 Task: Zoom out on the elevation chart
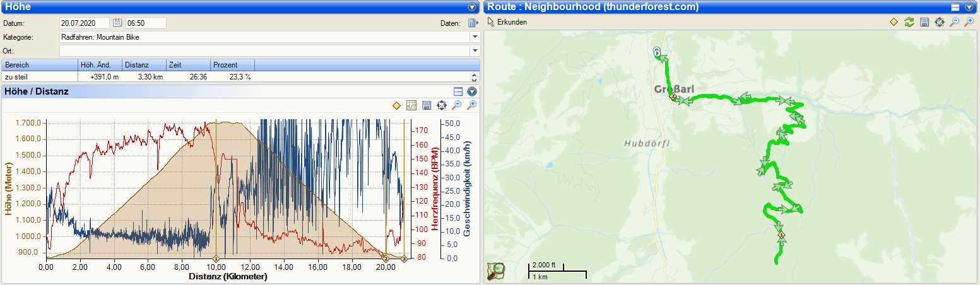point(457,105)
